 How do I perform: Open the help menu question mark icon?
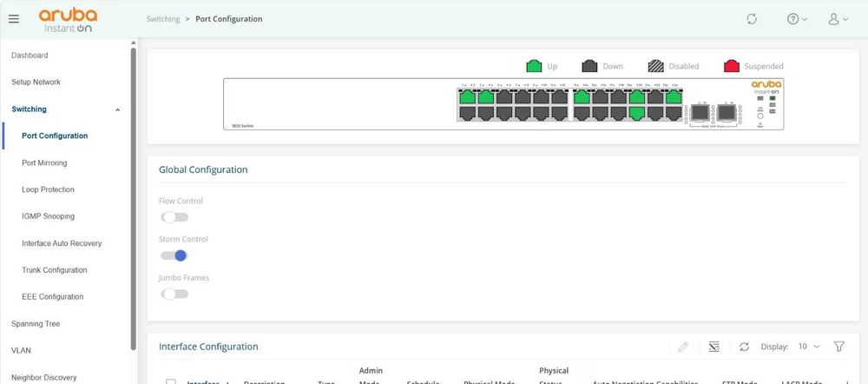(797, 19)
